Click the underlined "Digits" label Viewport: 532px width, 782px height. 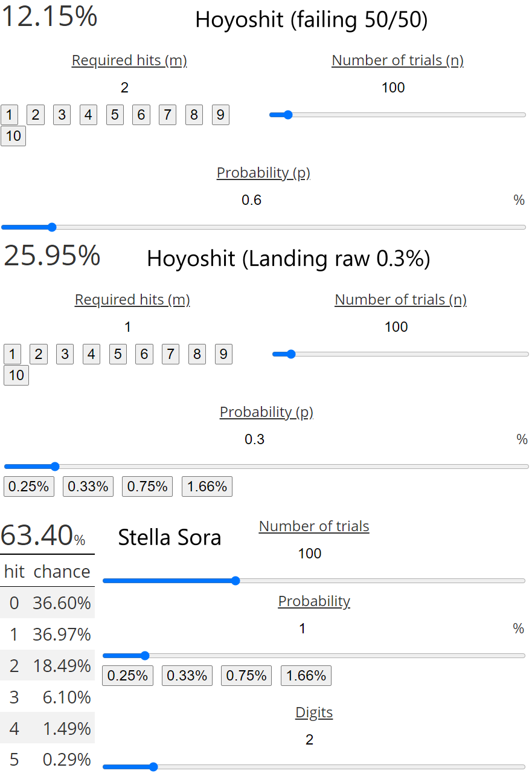coord(314,713)
